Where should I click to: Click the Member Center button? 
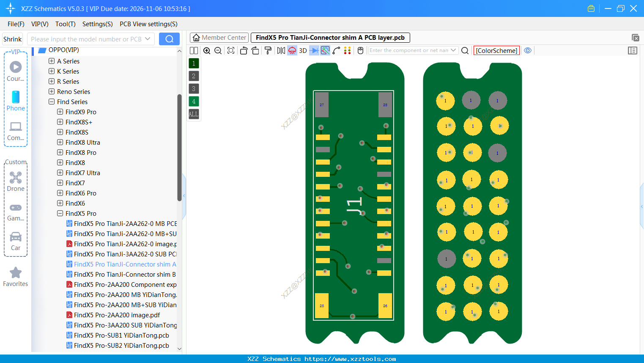pyautogui.click(x=219, y=37)
